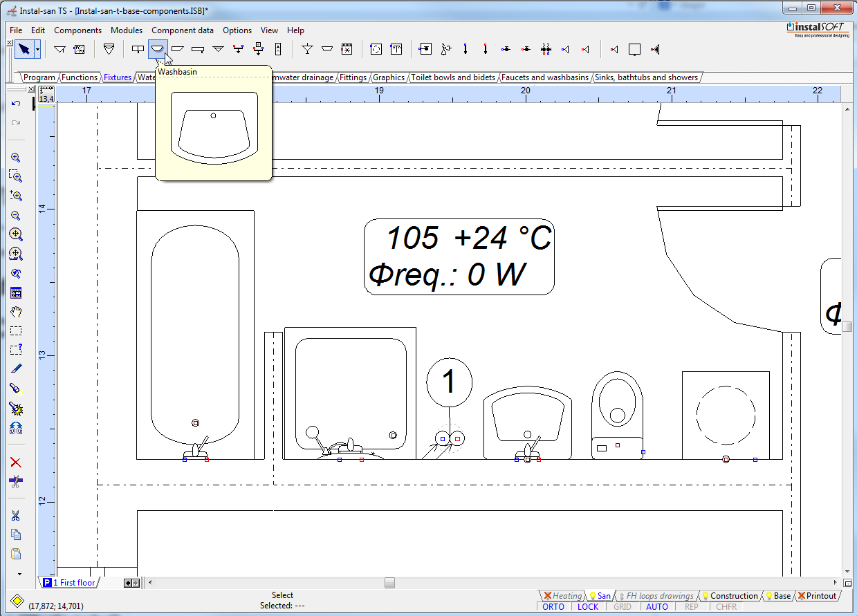Open the View menu
Image resolution: width=857 pixels, height=616 pixels.
pyautogui.click(x=269, y=30)
